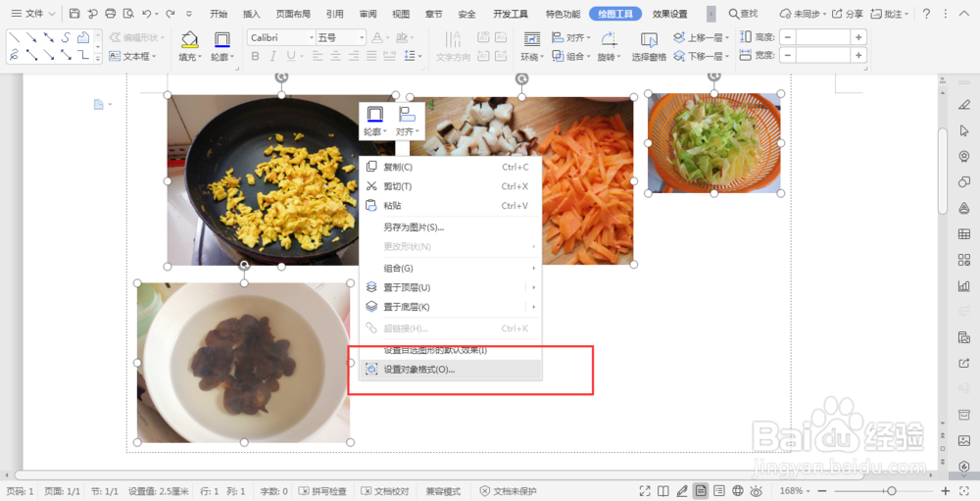The image size is (980, 501).
Task: Expand Send Backward (下移一层) dropdown
Action: click(x=727, y=56)
